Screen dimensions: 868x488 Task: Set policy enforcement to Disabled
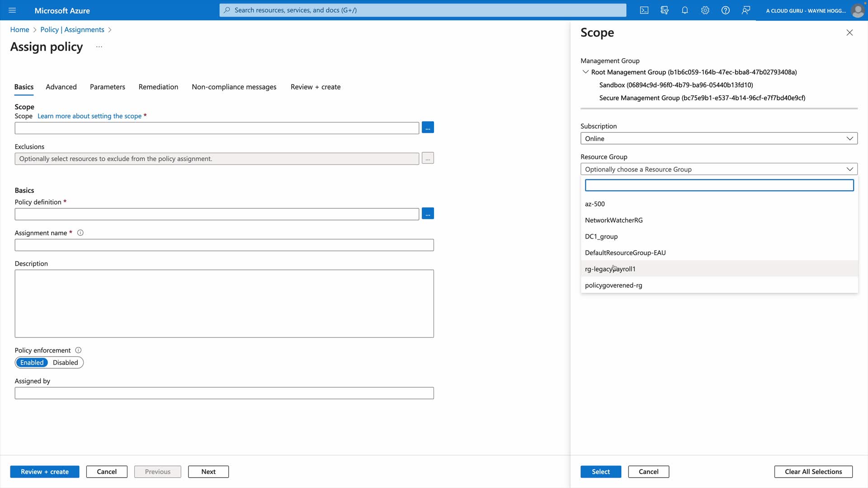[65, 362]
